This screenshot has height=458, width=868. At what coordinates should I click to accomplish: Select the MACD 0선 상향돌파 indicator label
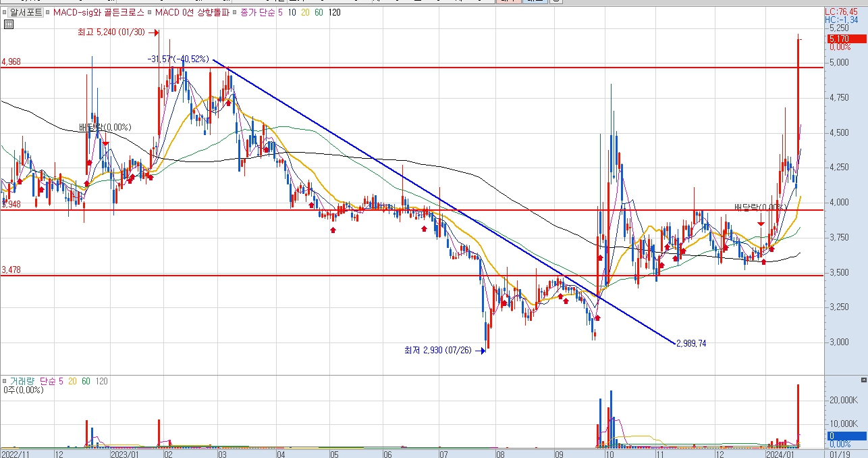(192, 12)
